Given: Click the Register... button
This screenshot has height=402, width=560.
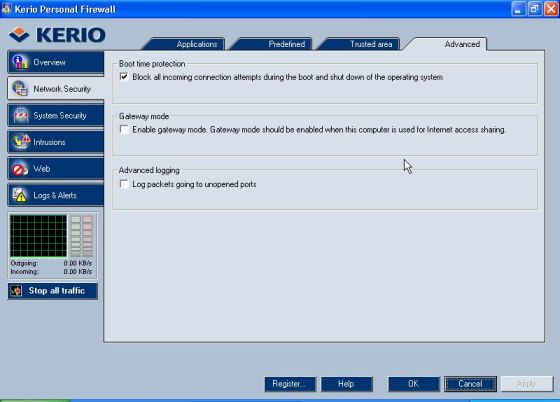Looking at the screenshot, I should point(290,384).
